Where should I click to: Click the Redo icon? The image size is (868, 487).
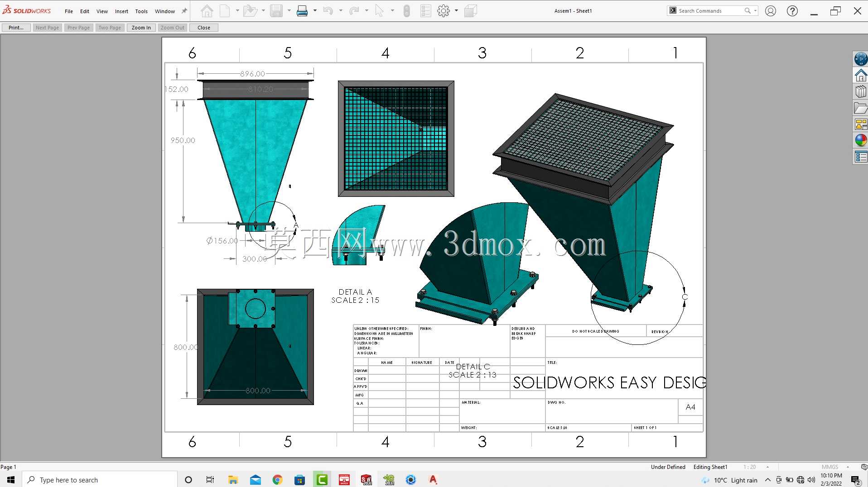354,11
